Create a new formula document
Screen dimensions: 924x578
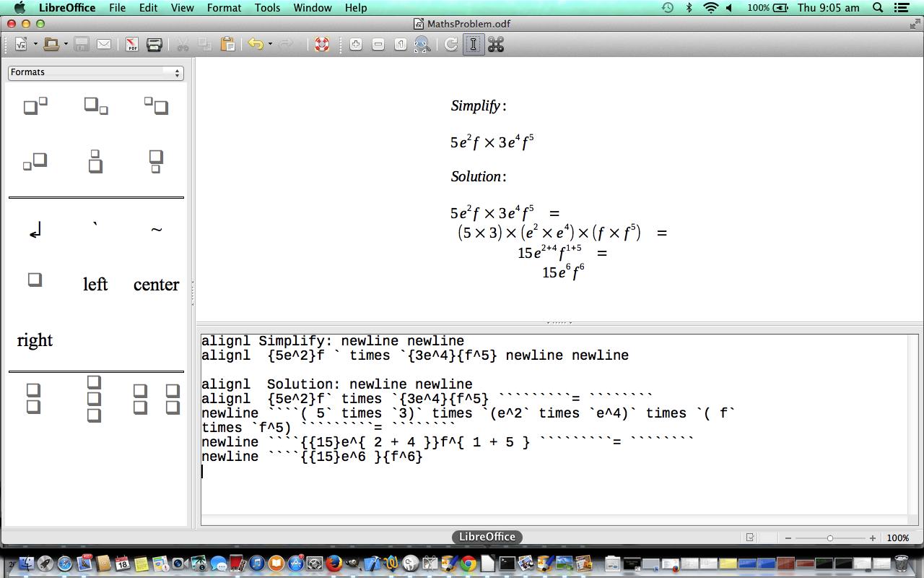[x=21, y=45]
